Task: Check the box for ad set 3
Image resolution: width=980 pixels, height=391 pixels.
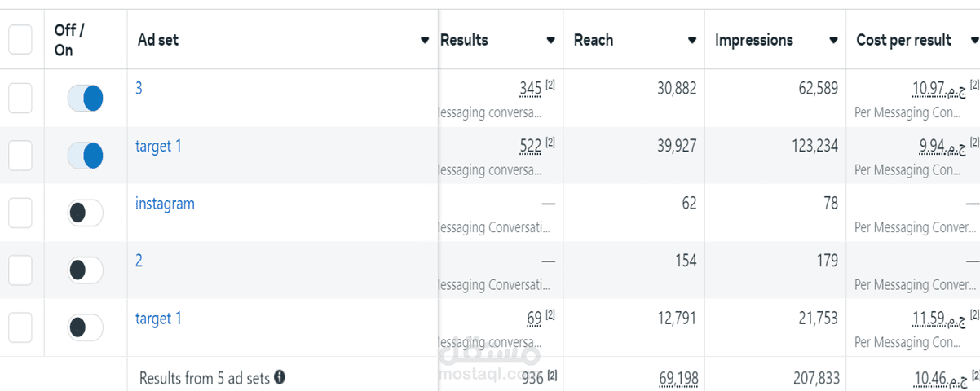Action: (x=20, y=98)
